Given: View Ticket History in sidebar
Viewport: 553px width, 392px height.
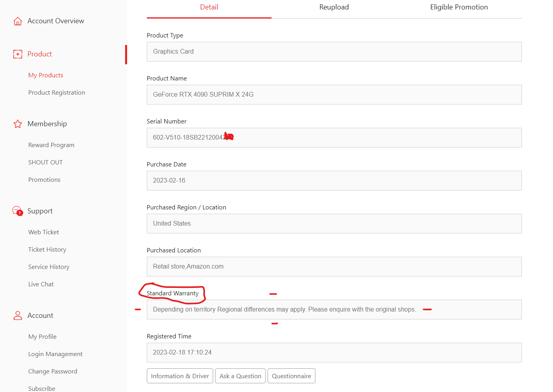Looking at the screenshot, I should tap(47, 250).
